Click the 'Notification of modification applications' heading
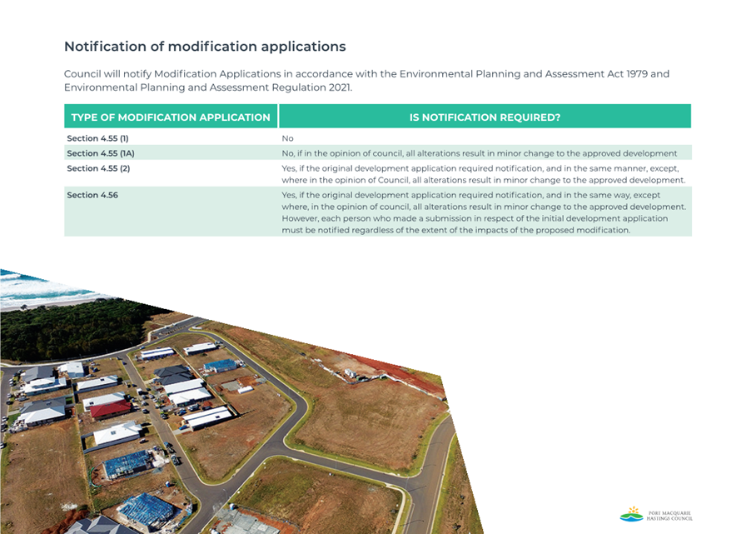756x534 pixels. pos(205,47)
